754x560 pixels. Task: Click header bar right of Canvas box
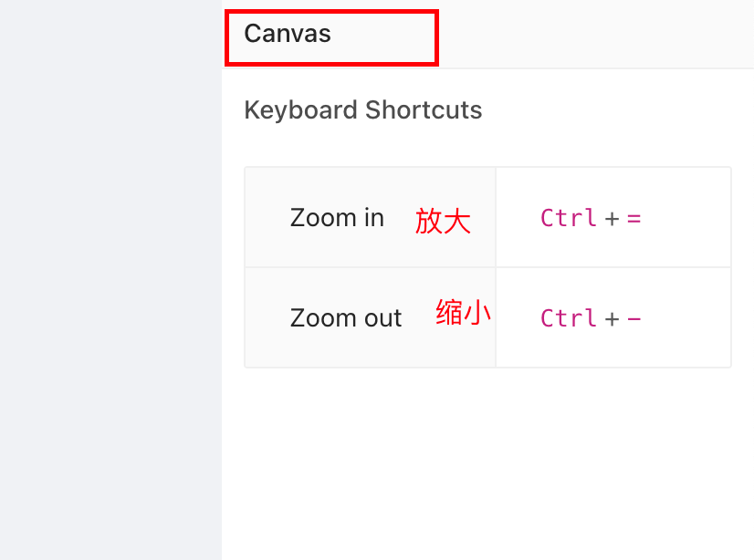click(x=596, y=34)
